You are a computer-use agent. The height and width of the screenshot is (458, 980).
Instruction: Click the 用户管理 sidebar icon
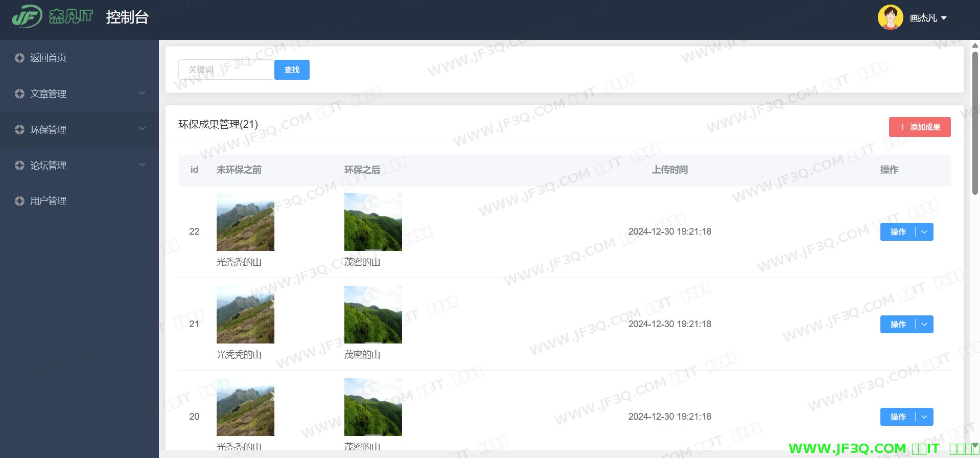(19, 201)
